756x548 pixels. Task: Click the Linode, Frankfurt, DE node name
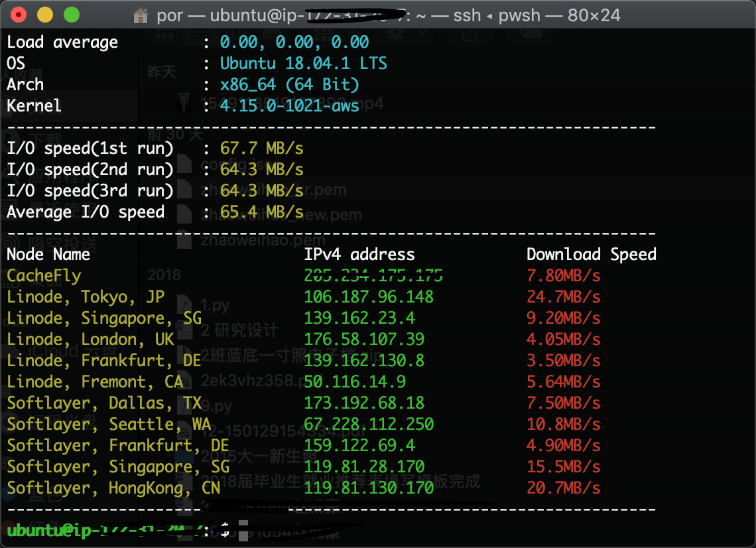(104, 361)
